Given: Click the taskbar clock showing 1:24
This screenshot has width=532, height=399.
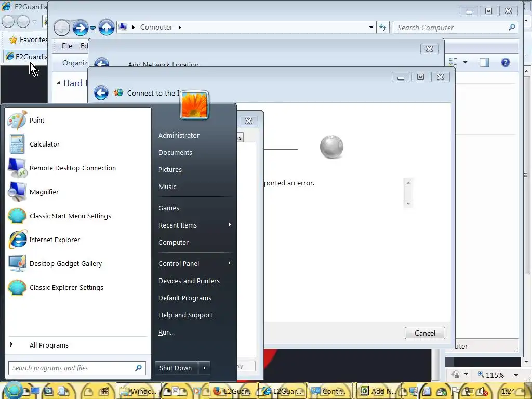Looking at the screenshot, I should pyautogui.click(x=508, y=391).
